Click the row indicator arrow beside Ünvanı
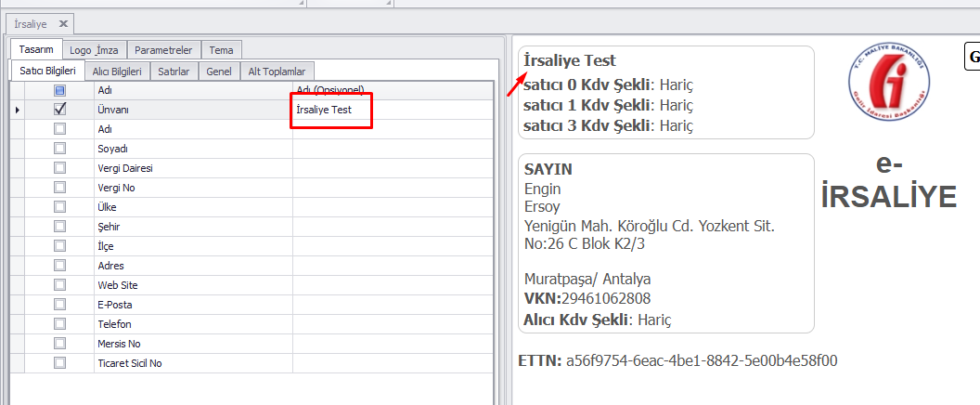This screenshot has width=980, height=405. click(x=19, y=110)
